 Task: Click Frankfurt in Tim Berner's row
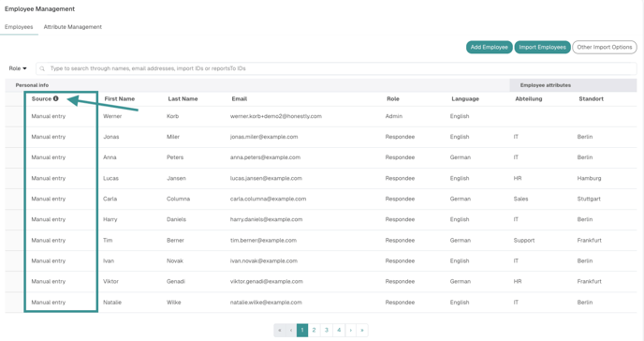point(590,241)
